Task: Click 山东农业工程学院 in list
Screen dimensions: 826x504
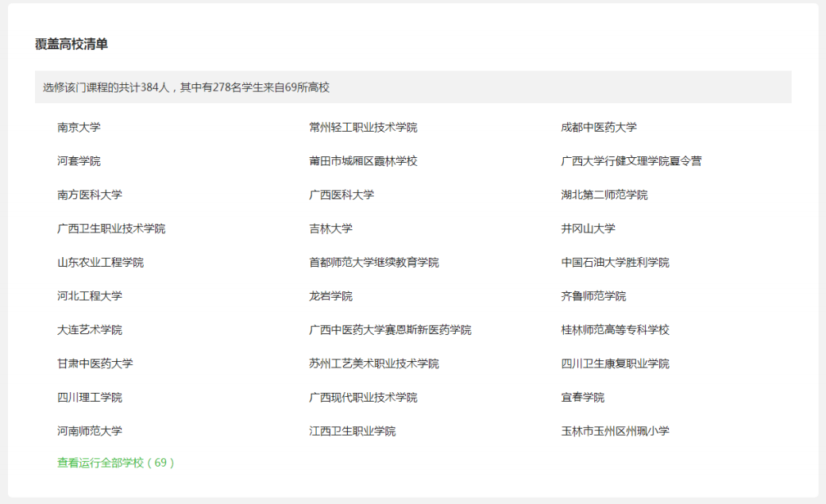Action: pyautogui.click(x=101, y=262)
